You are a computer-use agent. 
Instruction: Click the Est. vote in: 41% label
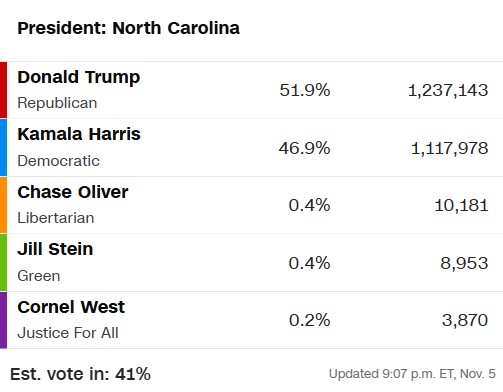click(80, 374)
